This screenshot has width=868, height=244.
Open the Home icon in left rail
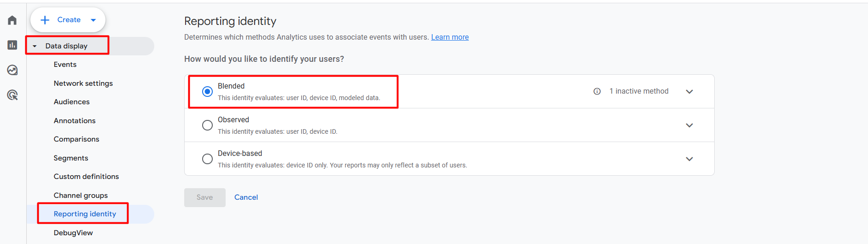click(12, 20)
